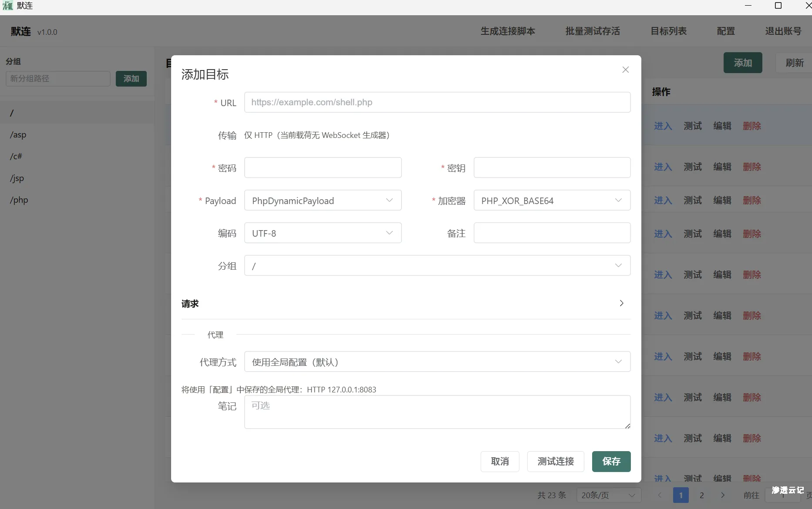Image resolution: width=812 pixels, height=509 pixels.
Task: Go to page 2 in pagination
Action: [x=701, y=495]
